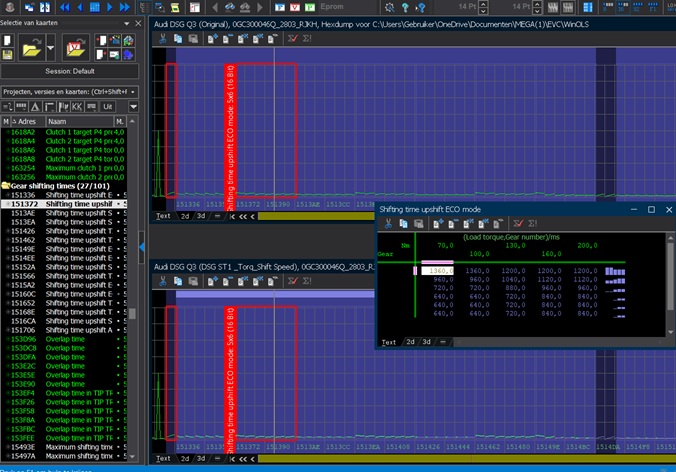Click the KK filter icon in map list toolbar
The width and height of the screenshot is (676, 472).
[x=77, y=106]
